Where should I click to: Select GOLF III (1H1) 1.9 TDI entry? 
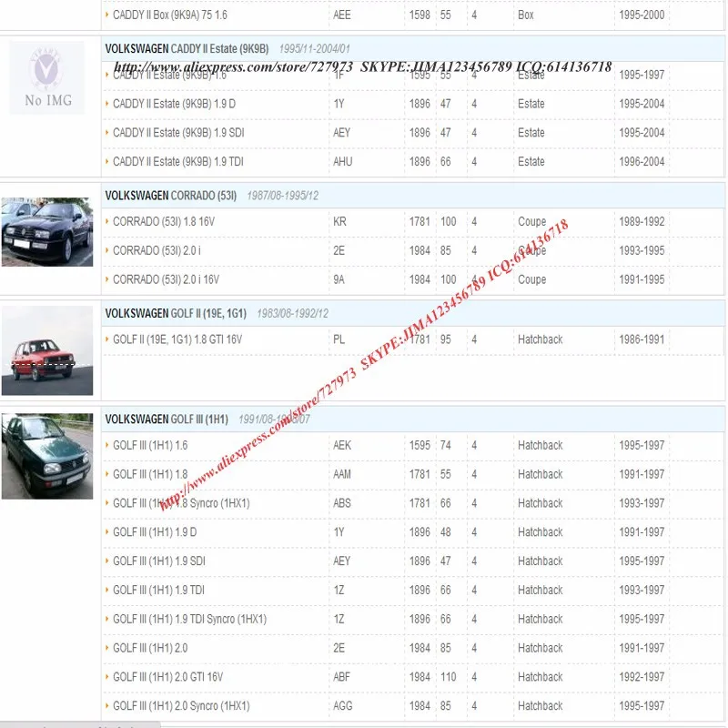pos(158,590)
